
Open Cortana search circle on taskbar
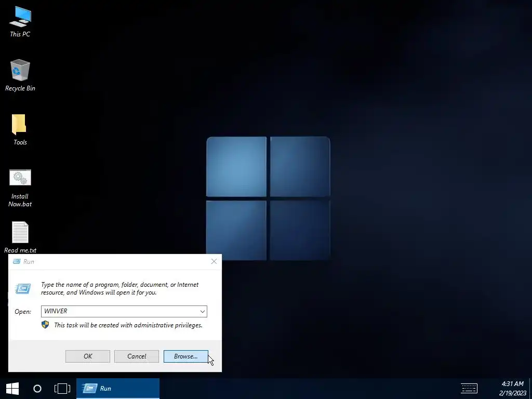[37, 389]
